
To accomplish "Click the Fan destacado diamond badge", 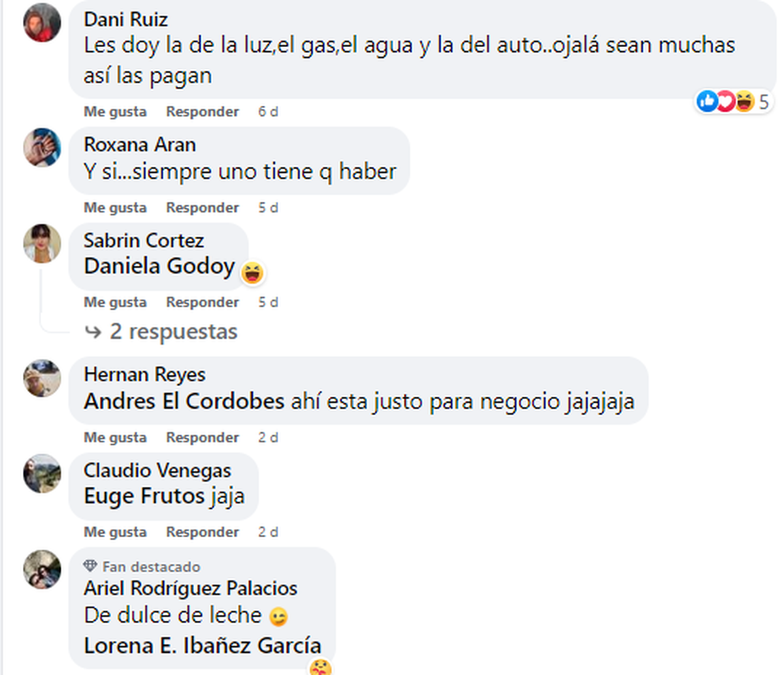I will point(90,566).
